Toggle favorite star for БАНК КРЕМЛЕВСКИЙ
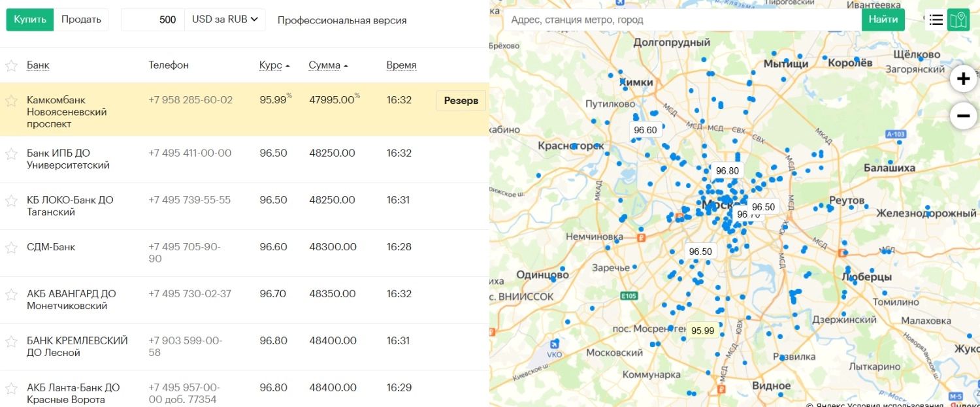Screen dimensions: 980x407 pyautogui.click(x=11, y=342)
